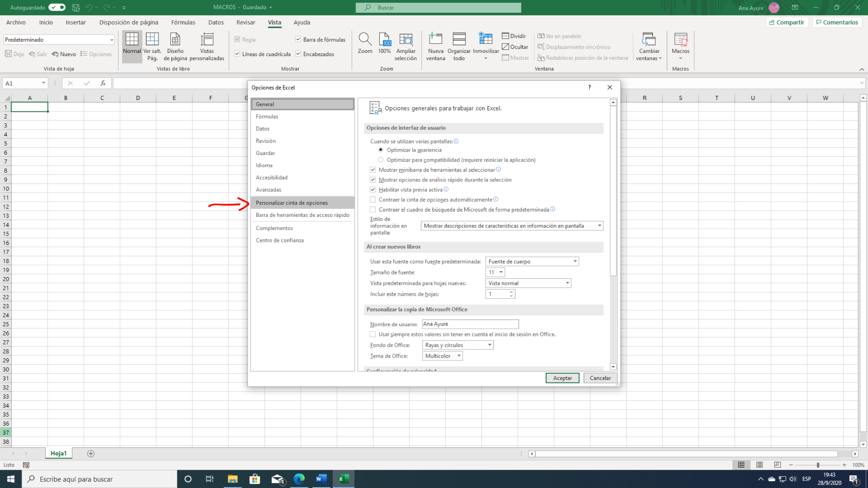This screenshot has width=868, height=488.
Task: Select Personalizar cinta de opciones category
Action: (292, 202)
